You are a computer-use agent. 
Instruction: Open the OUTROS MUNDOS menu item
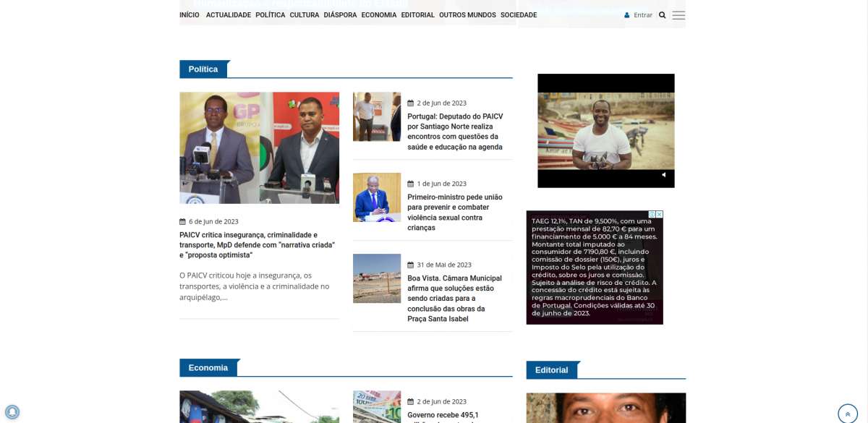(x=467, y=15)
